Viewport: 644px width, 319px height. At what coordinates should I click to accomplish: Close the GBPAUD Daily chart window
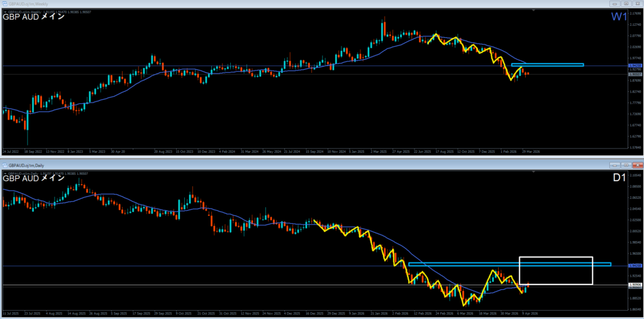[636, 165]
